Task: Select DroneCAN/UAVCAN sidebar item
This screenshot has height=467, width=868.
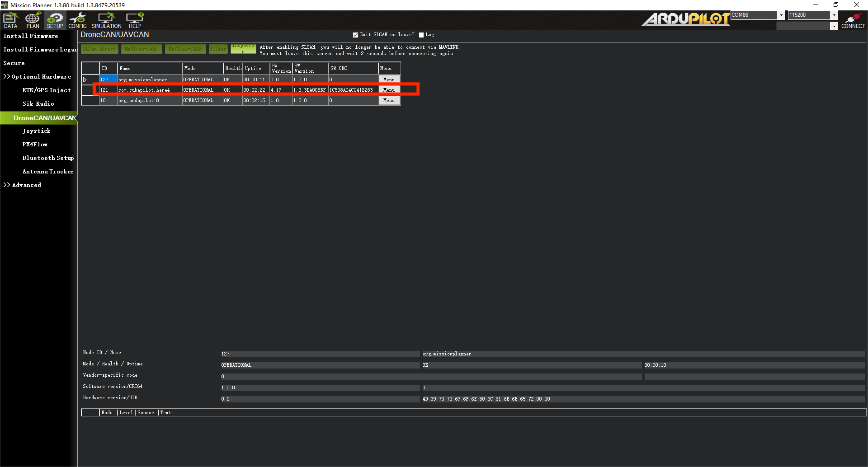Action: (x=39, y=118)
